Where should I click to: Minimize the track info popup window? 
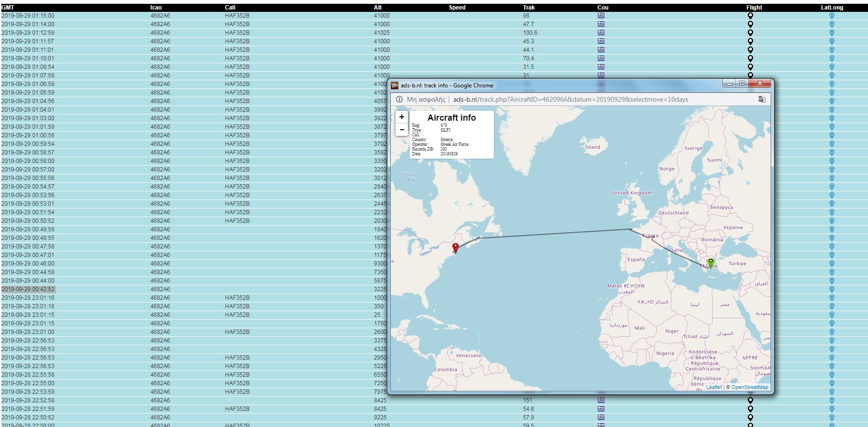point(729,83)
